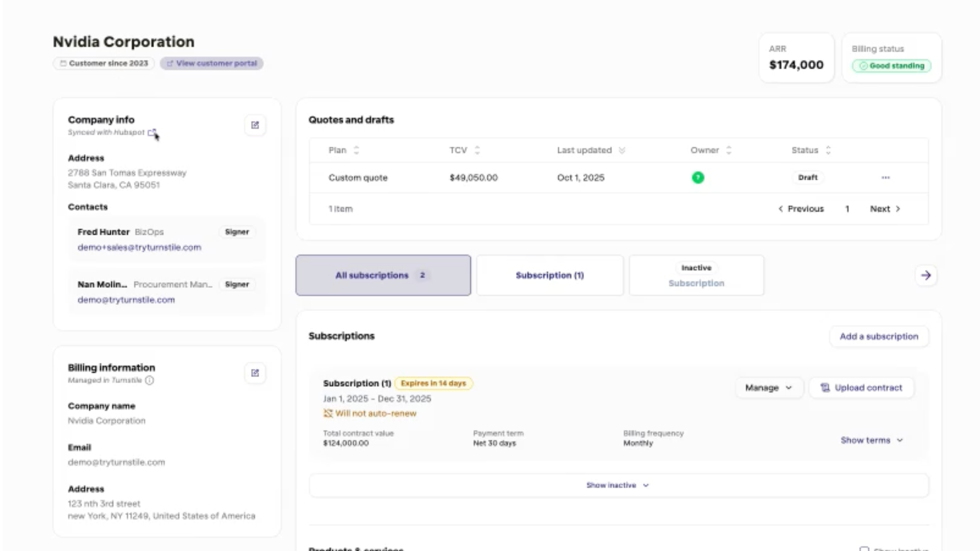
Task: Click the Net 30 days payment term
Action: [x=494, y=443]
